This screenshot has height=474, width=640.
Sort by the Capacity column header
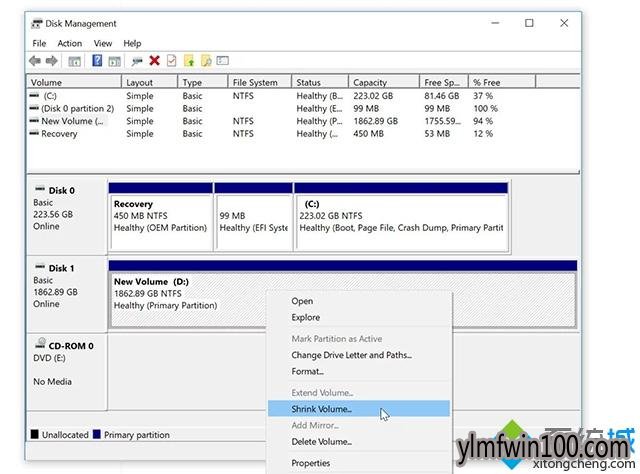384,82
